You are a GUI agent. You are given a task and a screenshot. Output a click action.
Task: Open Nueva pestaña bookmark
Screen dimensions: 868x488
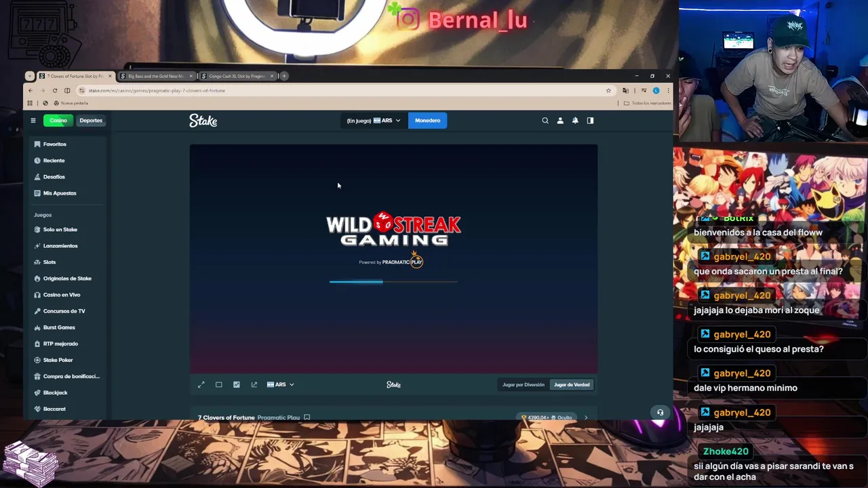click(x=70, y=103)
